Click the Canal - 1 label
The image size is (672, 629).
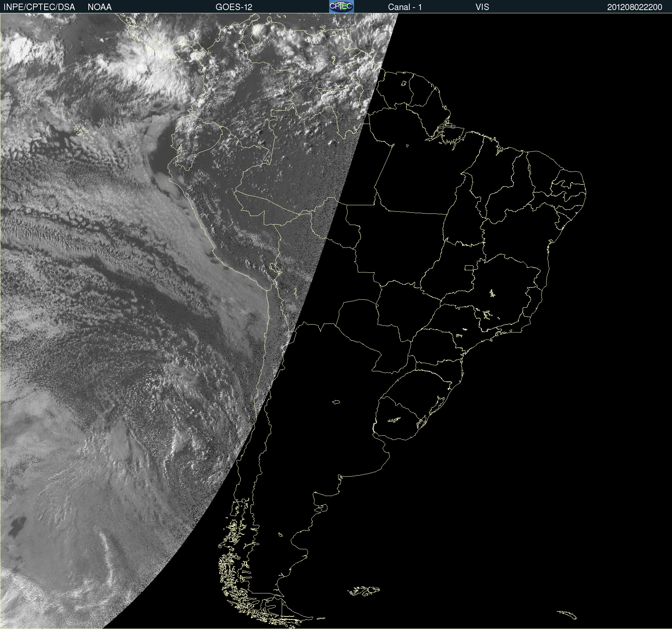click(x=405, y=7)
